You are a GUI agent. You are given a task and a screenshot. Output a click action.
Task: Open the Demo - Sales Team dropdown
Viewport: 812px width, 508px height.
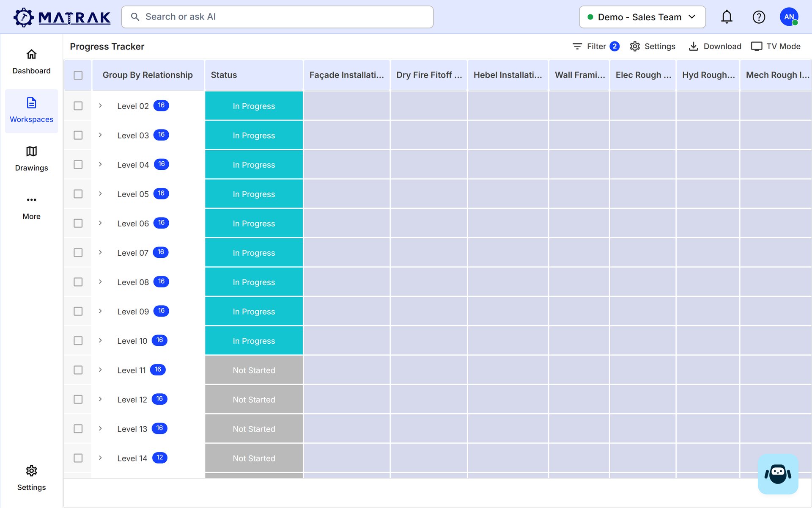pos(642,17)
